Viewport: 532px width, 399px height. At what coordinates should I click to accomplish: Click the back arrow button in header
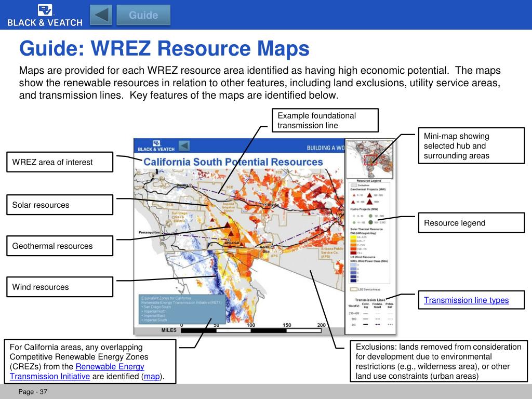(x=101, y=15)
